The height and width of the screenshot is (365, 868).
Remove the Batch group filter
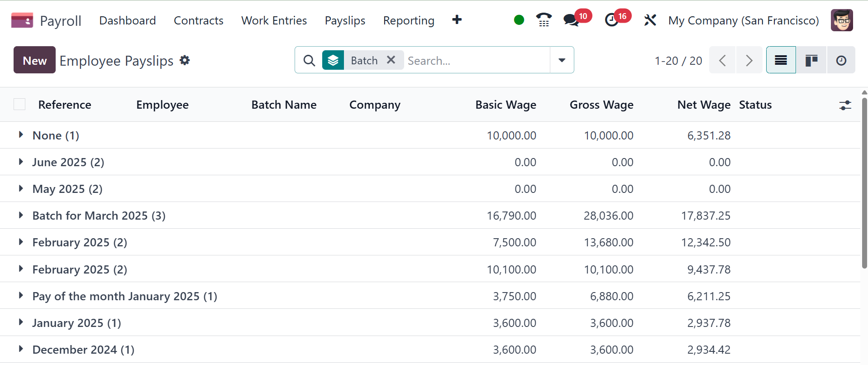pos(391,60)
